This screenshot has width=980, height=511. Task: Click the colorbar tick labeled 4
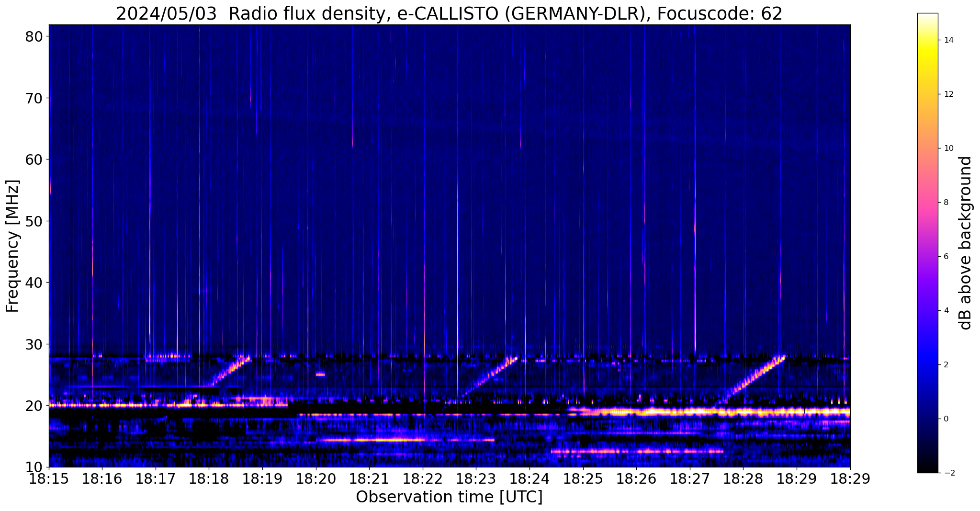[946, 311]
